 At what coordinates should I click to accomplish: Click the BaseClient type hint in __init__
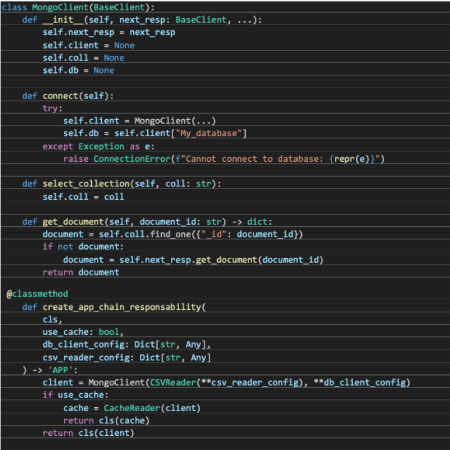pos(201,20)
